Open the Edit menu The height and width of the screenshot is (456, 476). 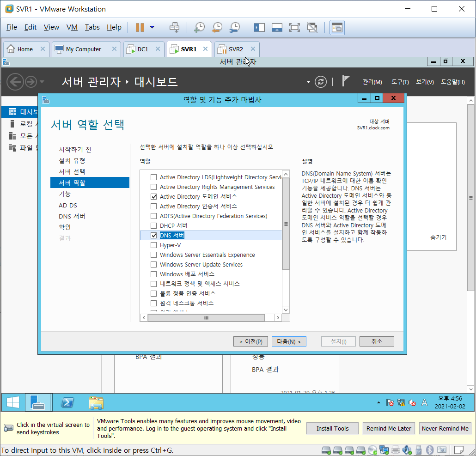31,27
